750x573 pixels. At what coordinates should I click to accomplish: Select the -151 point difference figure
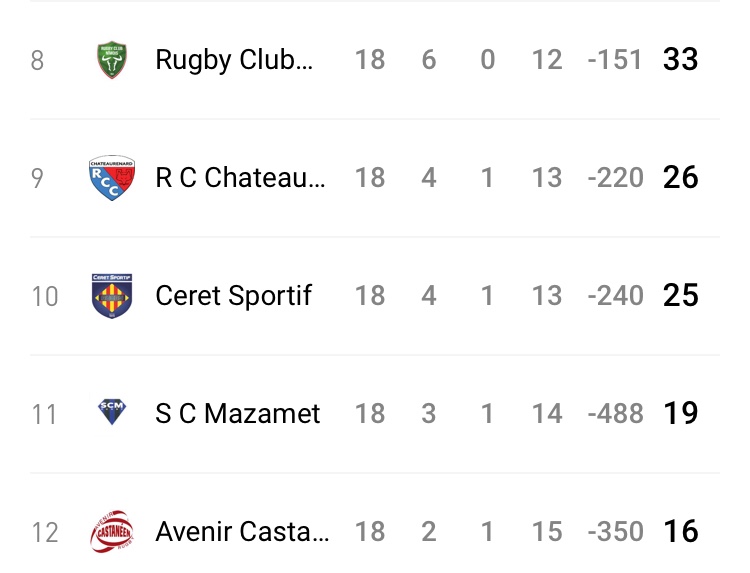[615, 60]
